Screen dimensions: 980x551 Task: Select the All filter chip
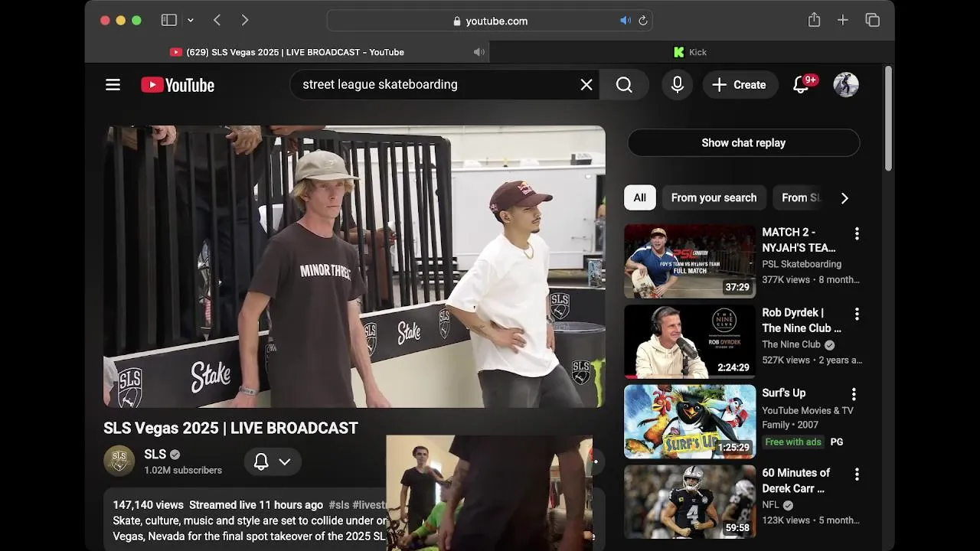coord(640,197)
